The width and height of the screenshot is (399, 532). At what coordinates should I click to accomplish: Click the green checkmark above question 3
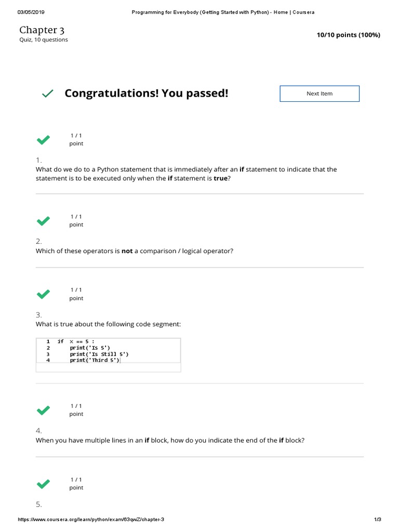[43, 294]
